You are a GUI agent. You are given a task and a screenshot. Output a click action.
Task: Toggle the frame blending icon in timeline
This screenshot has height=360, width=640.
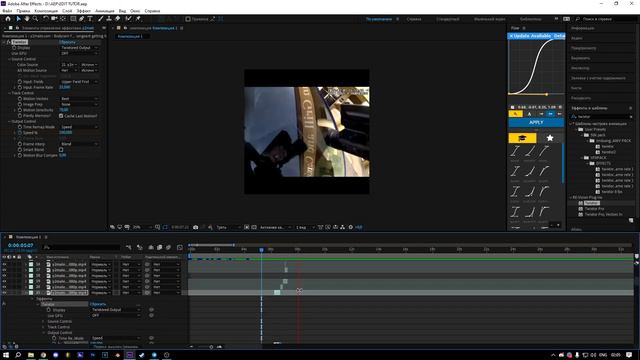(x=160, y=247)
